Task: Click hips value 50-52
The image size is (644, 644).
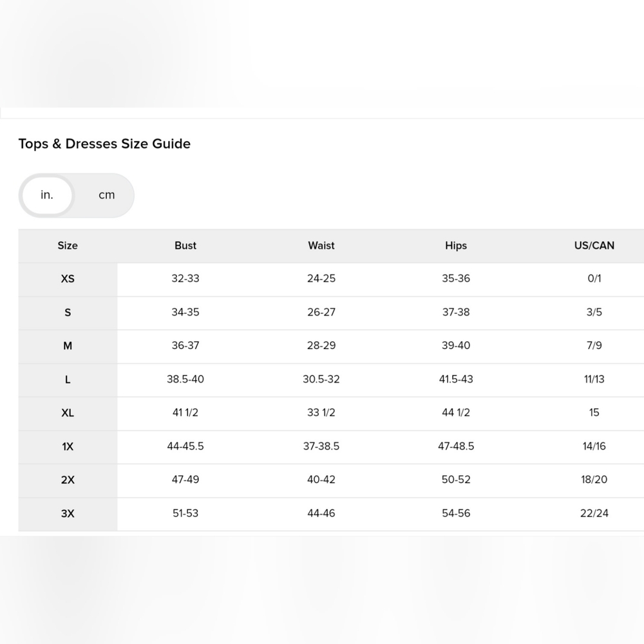Action: pyautogui.click(x=456, y=479)
